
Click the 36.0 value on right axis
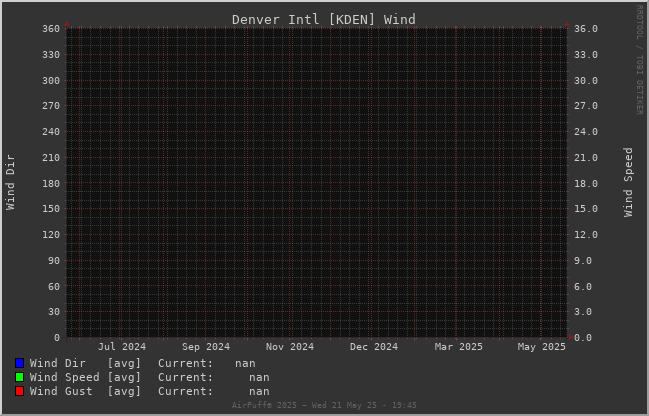tap(586, 29)
